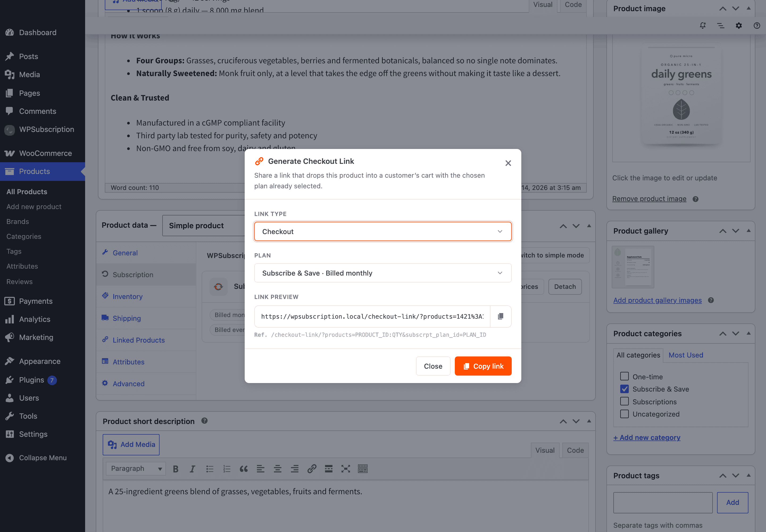The image size is (766, 532).
Task: Open the Simple product type dropdown
Action: pyautogui.click(x=204, y=226)
